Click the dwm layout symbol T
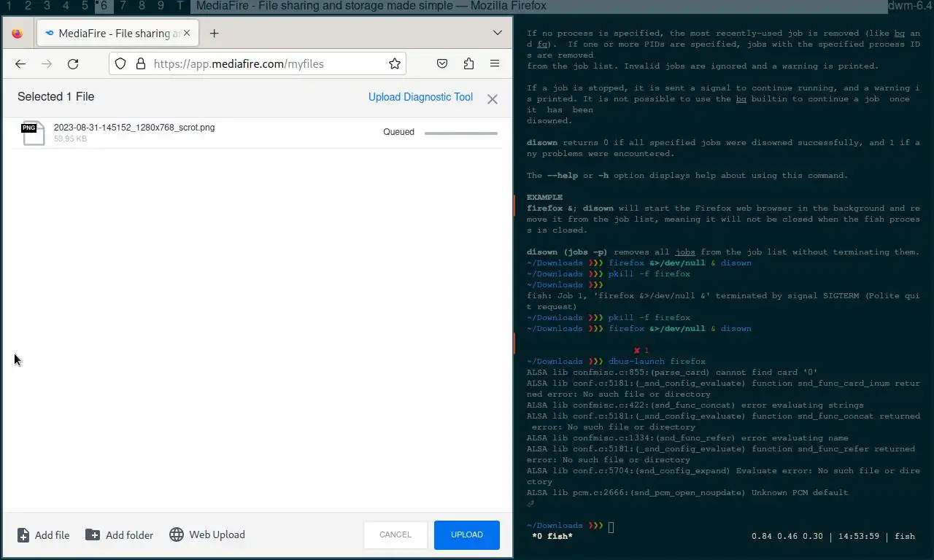The height and width of the screenshot is (560, 934). point(180,6)
